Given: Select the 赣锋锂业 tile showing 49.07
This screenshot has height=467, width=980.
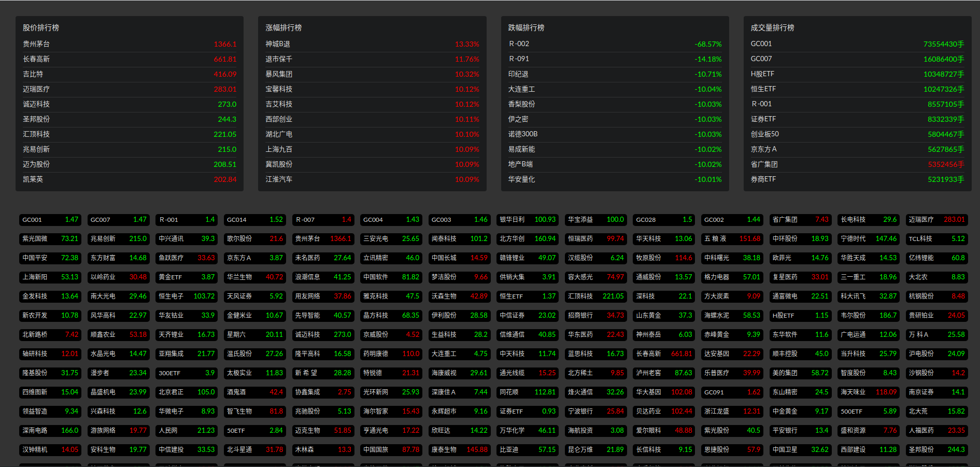Looking at the screenshot, I should [x=528, y=258].
